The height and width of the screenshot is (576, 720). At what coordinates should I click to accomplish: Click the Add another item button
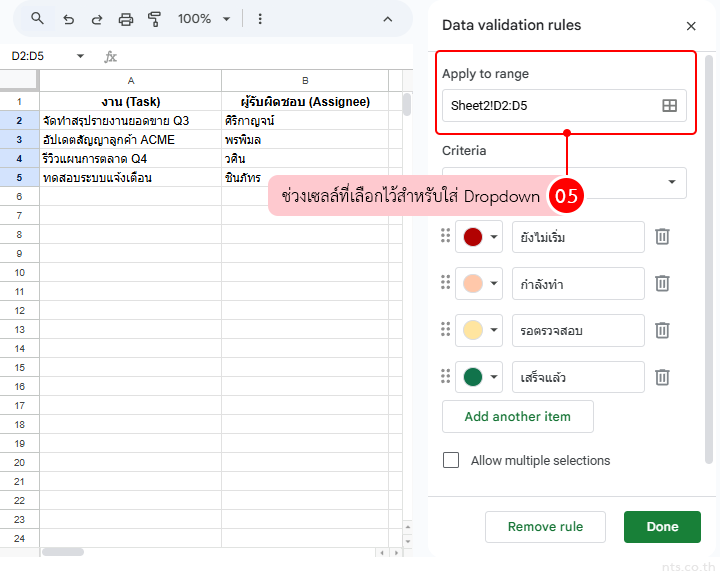[517, 416]
